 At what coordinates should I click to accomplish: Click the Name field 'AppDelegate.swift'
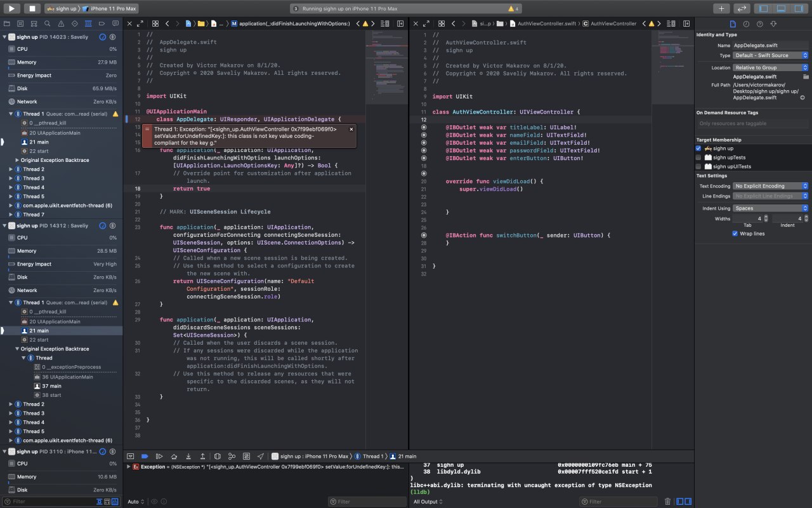(x=770, y=46)
